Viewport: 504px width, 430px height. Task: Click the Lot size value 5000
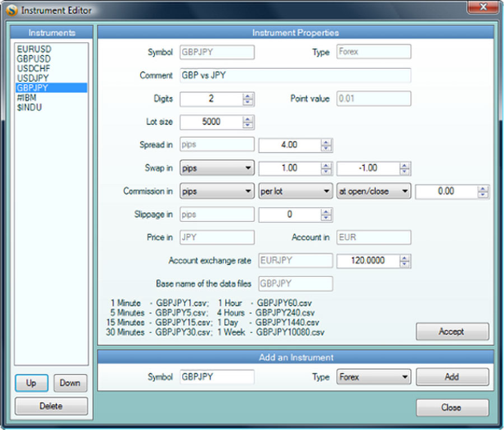tap(211, 122)
